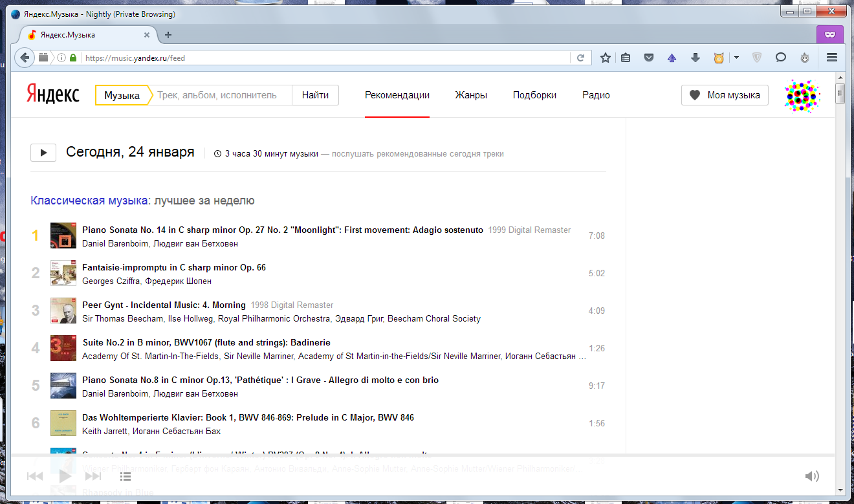Play today's recommendations for 24 января
The image size is (854, 504).
tap(43, 153)
